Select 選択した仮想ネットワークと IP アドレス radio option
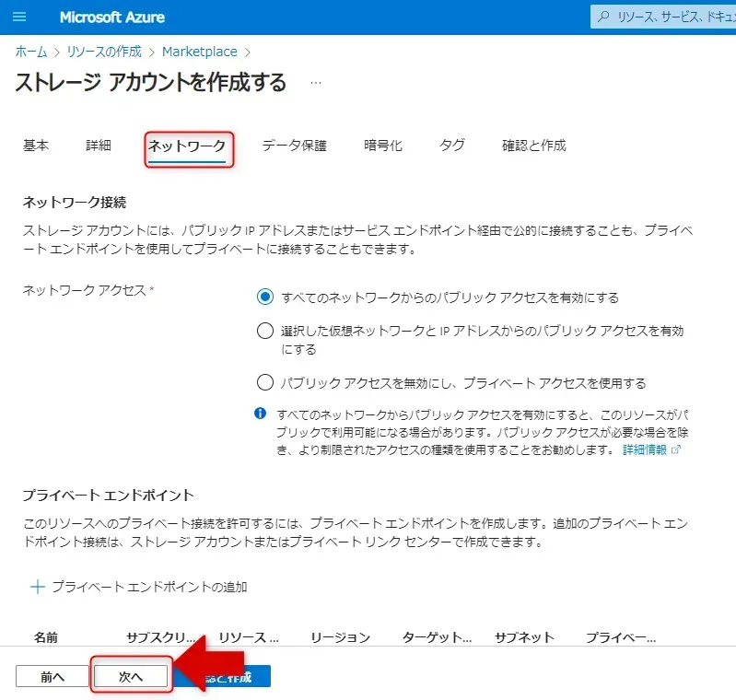Screen dimensions: 736x700 [x=265, y=332]
